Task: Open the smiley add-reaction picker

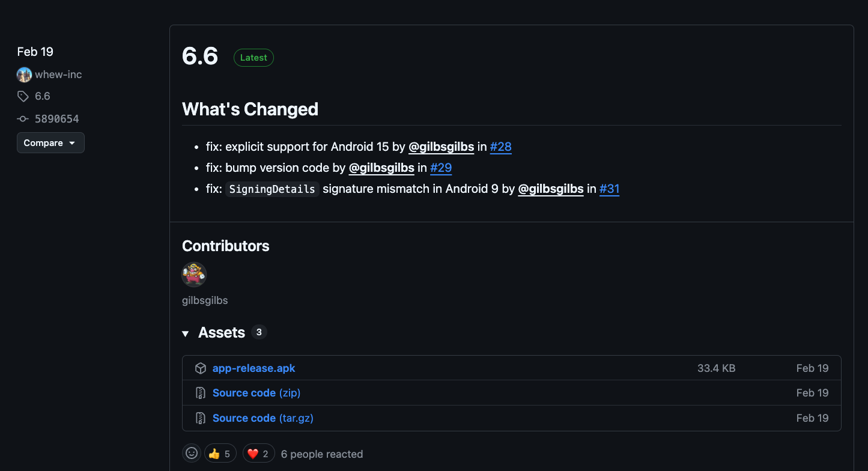Action: coord(192,454)
